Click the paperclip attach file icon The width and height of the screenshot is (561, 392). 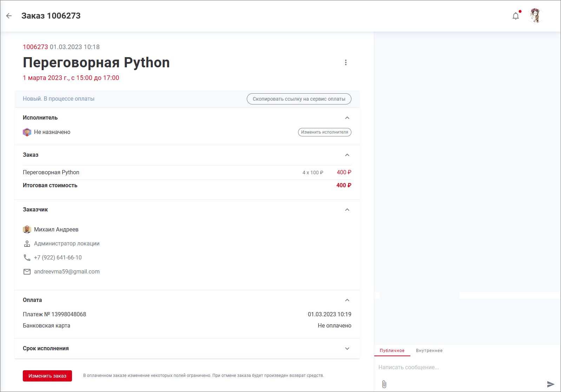click(384, 384)
